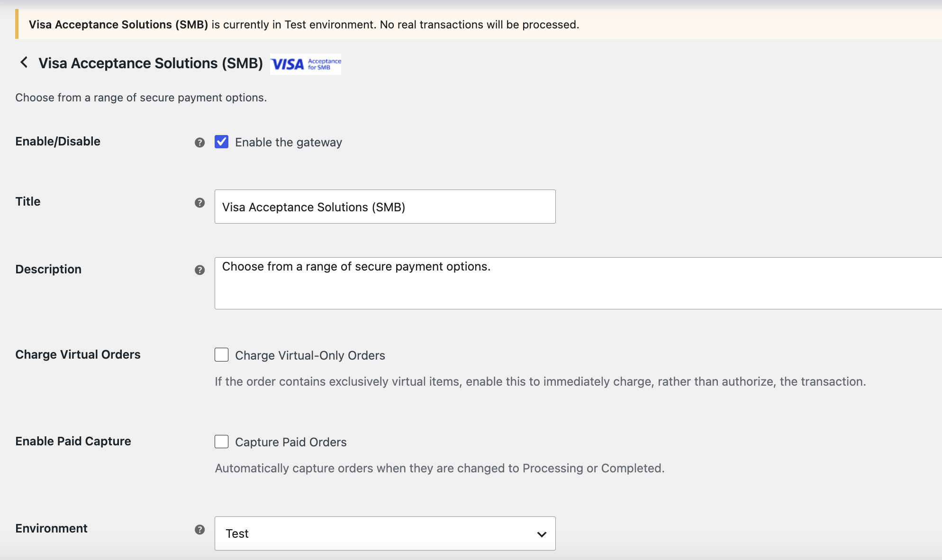The height and width of the screenshot is (560, 942).
Task: Uncheck Enable the gateway checkbox
Action: (221, 142)
